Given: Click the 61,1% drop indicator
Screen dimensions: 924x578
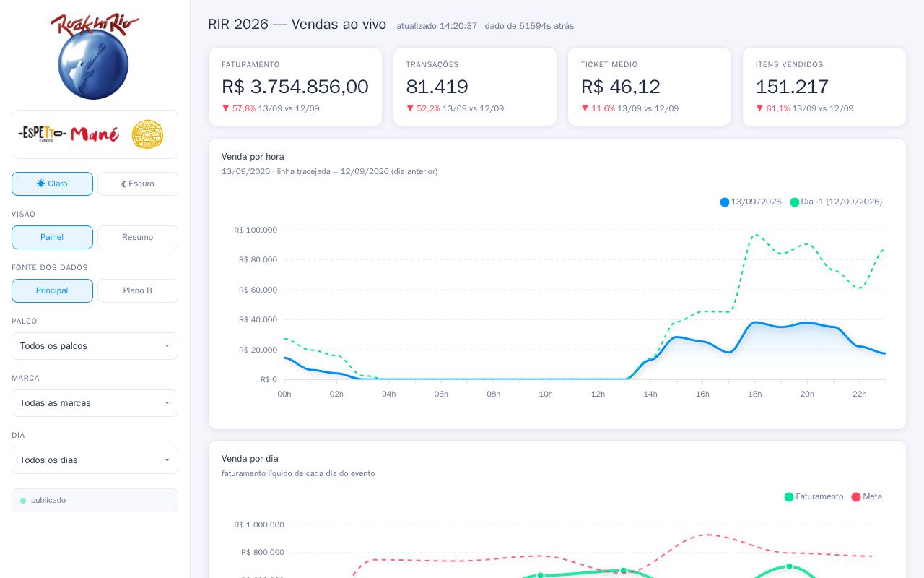Looking at the screenshot, I should pyautogui.click(x=773, y=108).
